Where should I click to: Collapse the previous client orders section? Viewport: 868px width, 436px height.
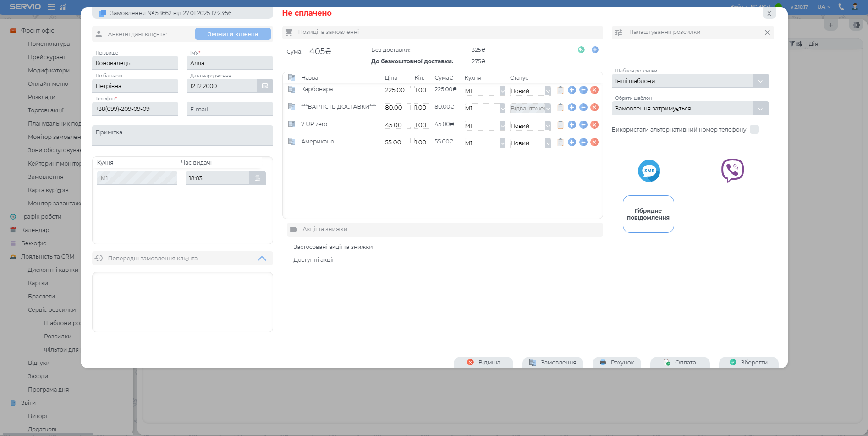[x=262, y=259]
